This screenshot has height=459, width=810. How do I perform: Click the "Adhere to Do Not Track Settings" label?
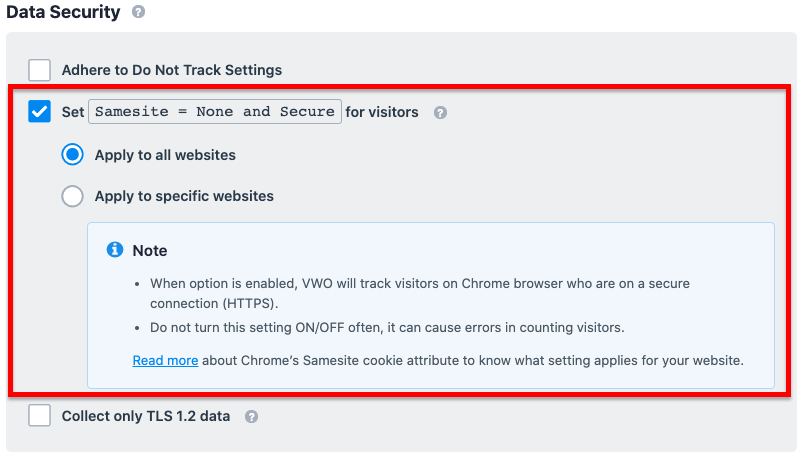pos(172,70)
